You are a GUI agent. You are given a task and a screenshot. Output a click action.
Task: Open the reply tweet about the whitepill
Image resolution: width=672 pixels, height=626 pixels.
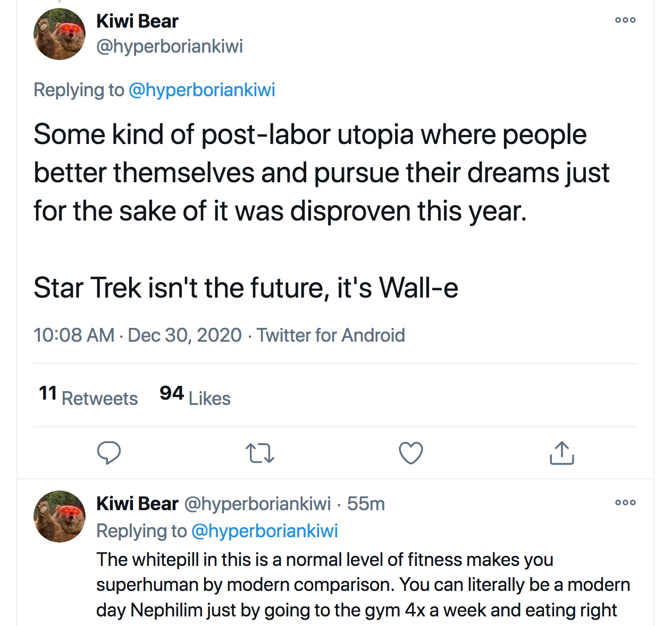point(362,585)
